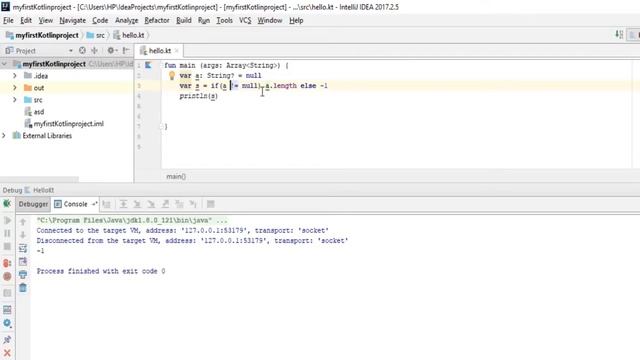
Task: Pause the program in debug sidebar
Action: point(7,233)
